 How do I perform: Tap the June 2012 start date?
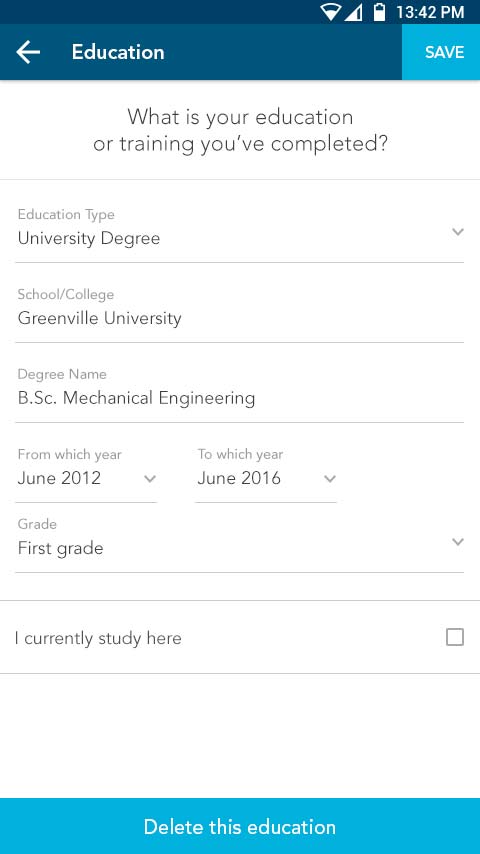59,478
